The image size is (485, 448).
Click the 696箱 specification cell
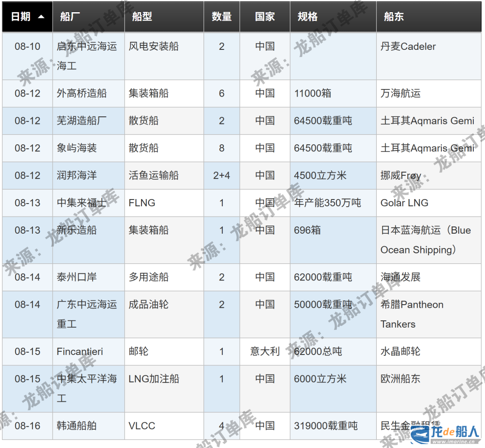pos(333,240)
